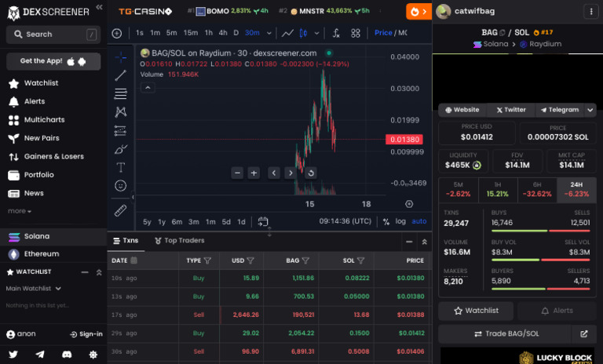Collapse the DEX Screener sidebar
Screen dimensions: 603x364
(99, 7)
